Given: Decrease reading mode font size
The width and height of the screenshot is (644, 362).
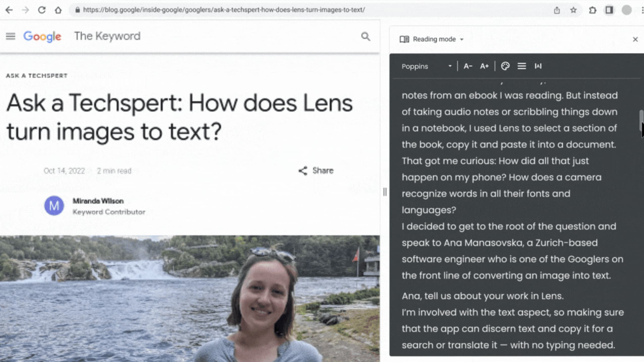Looking at the screenshot, I should (x=468, y=66).
